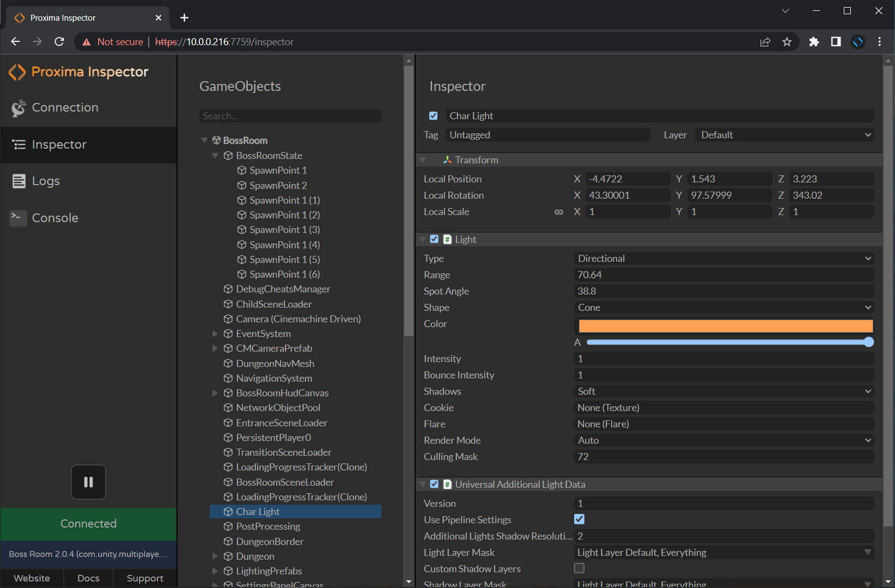Screen dimensions: 895x588
Task: Open the Website link
Action: [32, 578]
